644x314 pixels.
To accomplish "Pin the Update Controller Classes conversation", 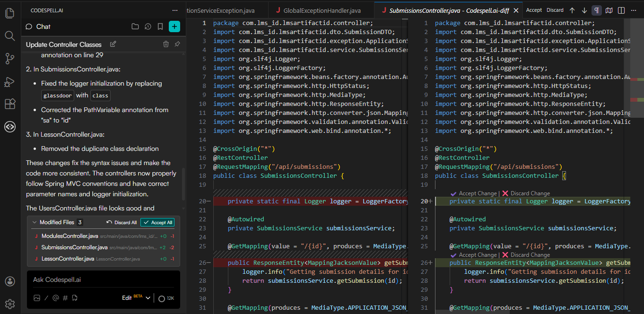I will click(177, 44).
